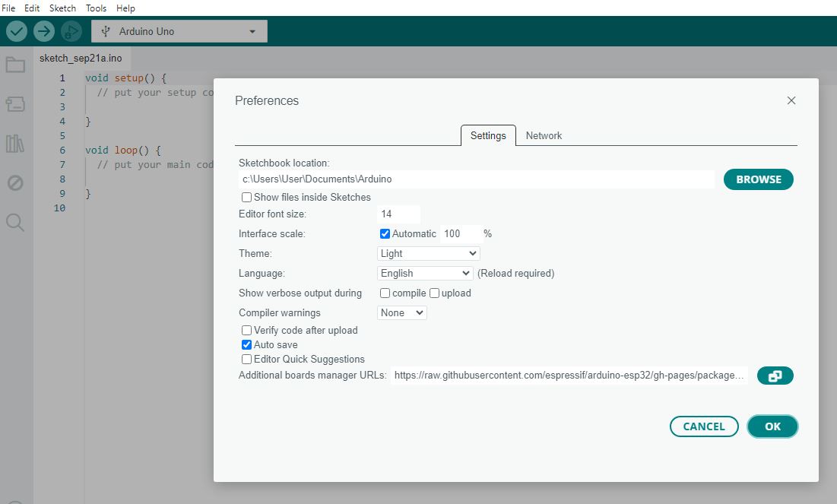Toggle Show files inside Sketches checkbox
The height and width of the screenshot is (504, 837).
pos(246,197)
